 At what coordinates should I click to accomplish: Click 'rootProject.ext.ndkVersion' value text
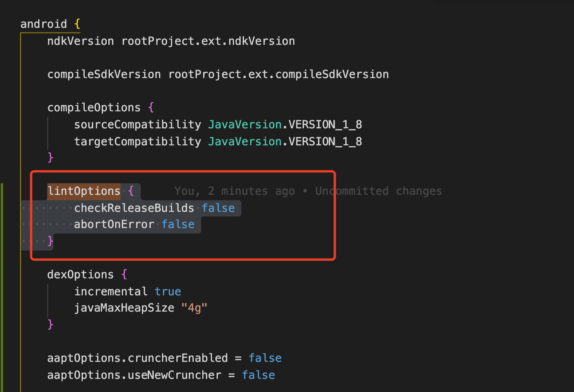point(208,41)
